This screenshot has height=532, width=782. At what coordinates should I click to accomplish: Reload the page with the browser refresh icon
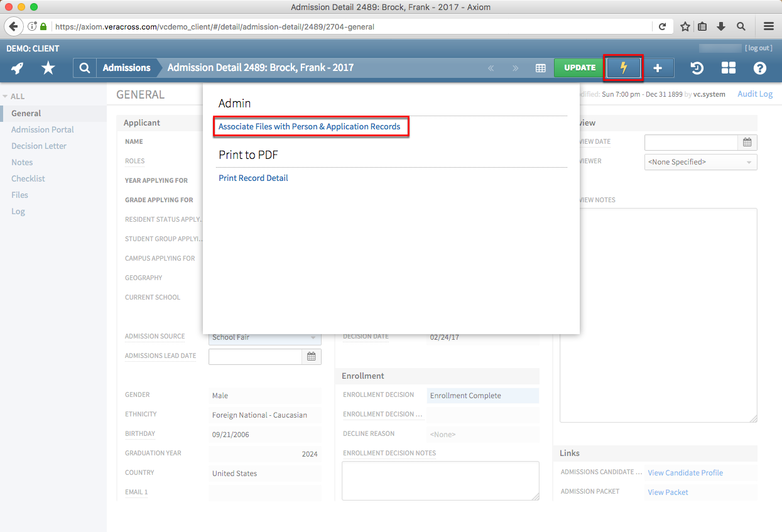[x=663, y=26]
